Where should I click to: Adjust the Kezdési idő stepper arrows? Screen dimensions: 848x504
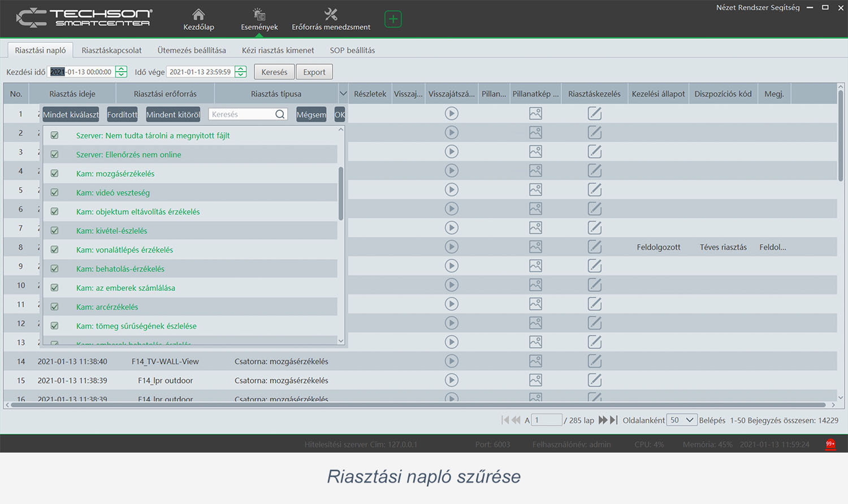pos(121,72)
